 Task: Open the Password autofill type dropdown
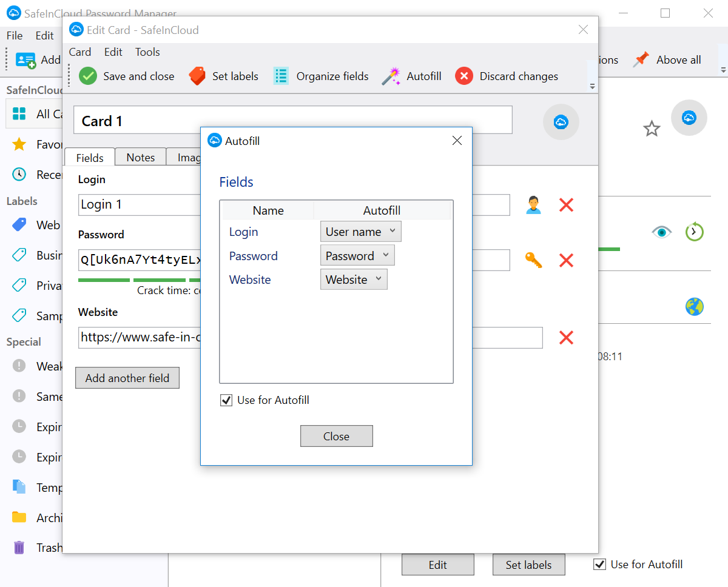coord(357,255)
